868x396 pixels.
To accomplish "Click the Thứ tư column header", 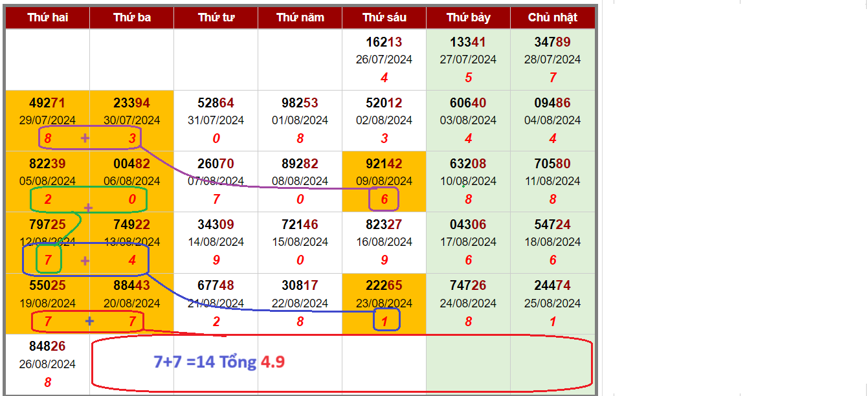I will (x=216, y=17).
